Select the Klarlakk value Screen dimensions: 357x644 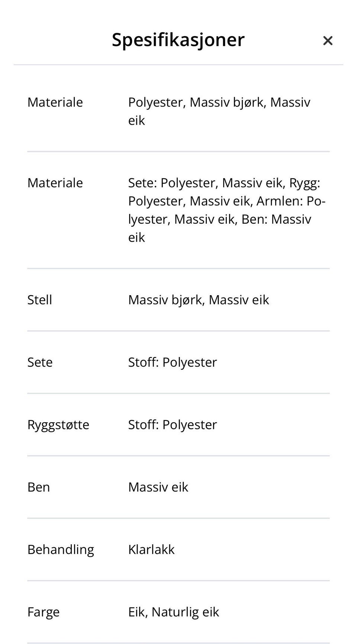tap(151, 550)
